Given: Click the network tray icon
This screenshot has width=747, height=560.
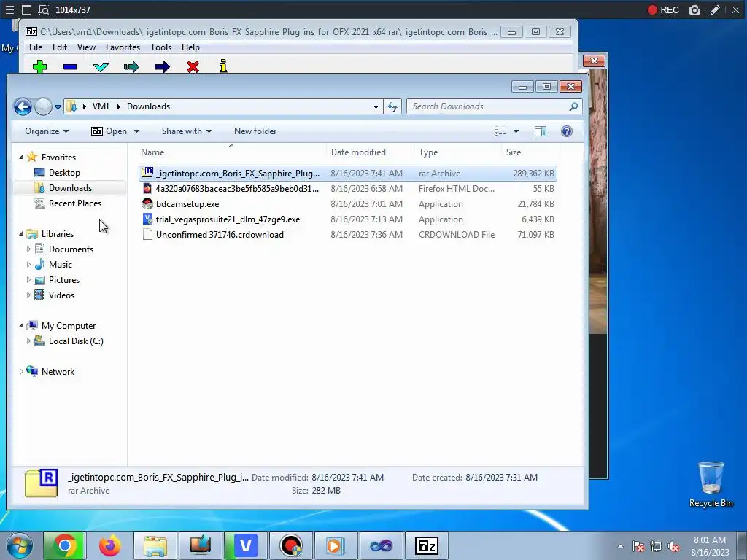Looking at the screenshot, I should pos(656,547).
